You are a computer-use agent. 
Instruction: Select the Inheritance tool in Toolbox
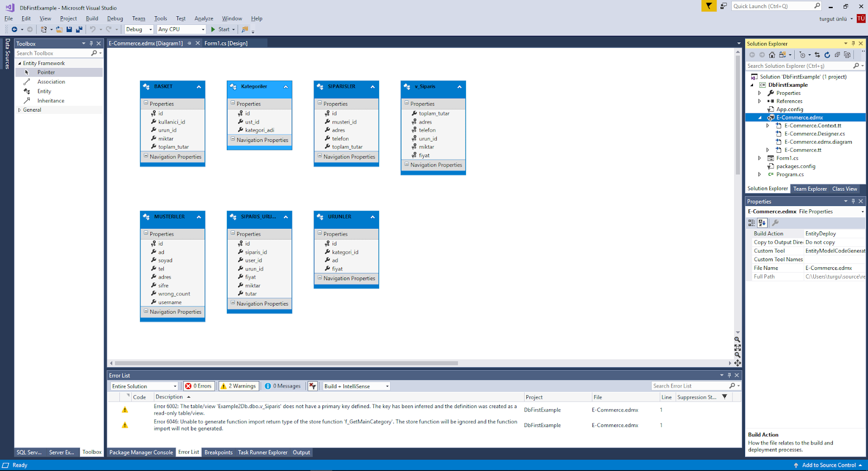coord(59,101)
